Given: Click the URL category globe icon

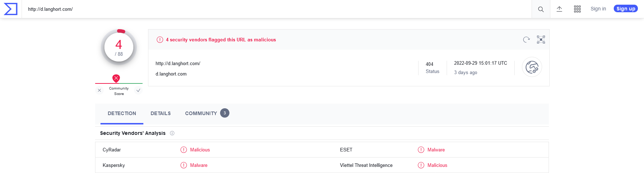Looking at the screenshot, I should click(x=532, y=67).
